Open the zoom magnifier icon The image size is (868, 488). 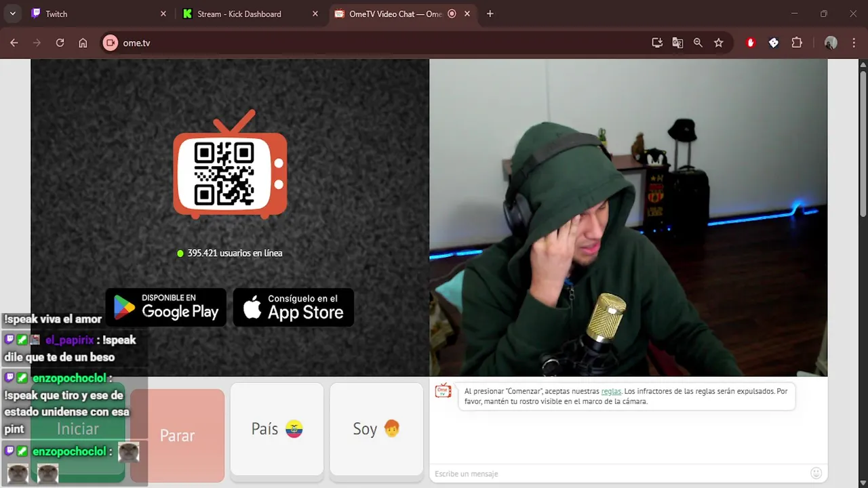[x=698, y=43]
